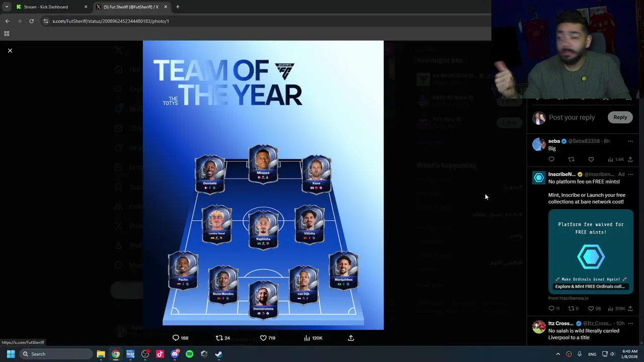View photo analytics showing 120K views
This screenshot has height=362, width=644.
(x=312, y=338)
